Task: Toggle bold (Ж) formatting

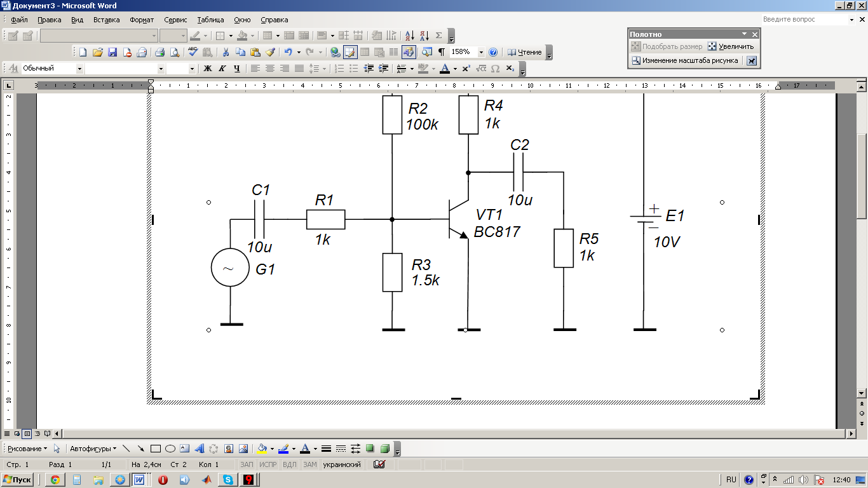Action: [x=207, y=68]
